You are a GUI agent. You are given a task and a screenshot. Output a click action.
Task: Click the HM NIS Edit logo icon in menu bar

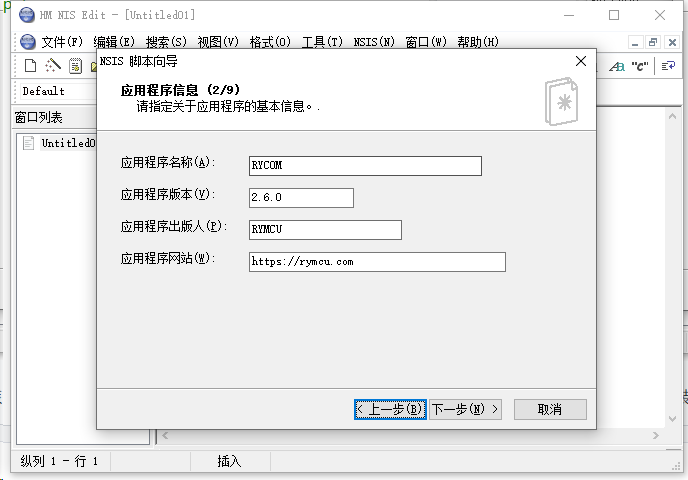click(x=27, y=42)
